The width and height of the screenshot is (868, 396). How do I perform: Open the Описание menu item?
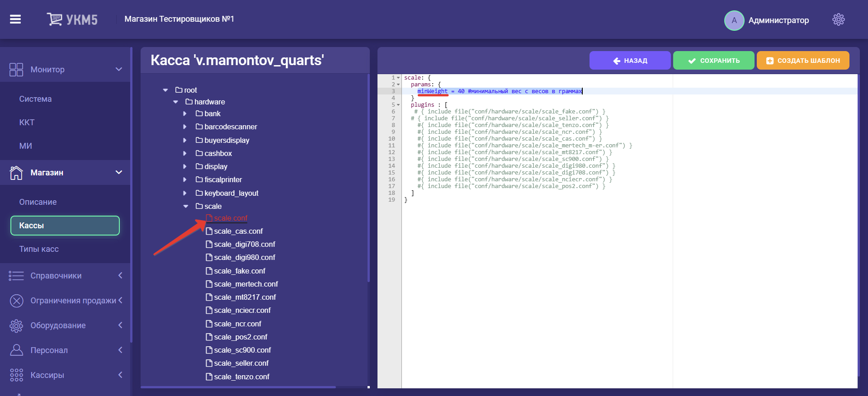coord(38,202)
